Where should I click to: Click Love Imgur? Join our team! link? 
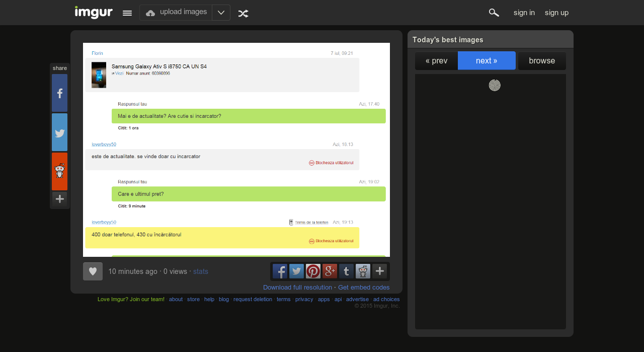tap(131, 299)
